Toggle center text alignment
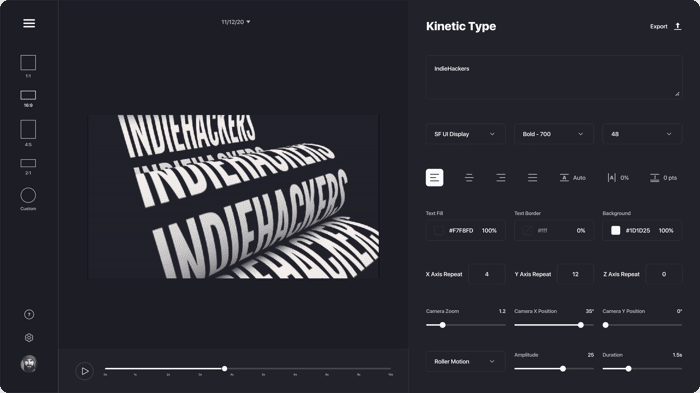 tap(469, 178)
